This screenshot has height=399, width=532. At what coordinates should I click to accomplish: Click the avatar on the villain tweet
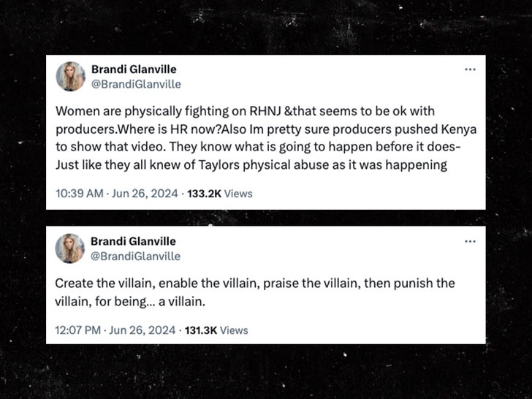pos(71,248)
